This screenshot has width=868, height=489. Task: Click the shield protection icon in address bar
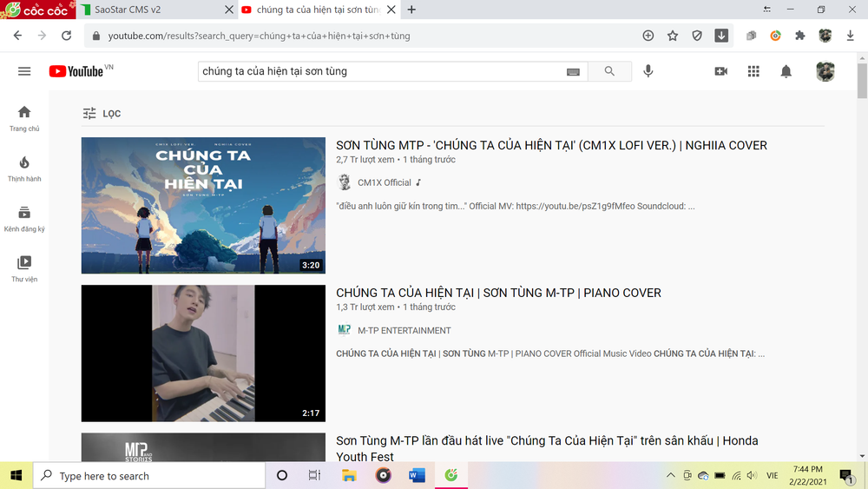(x=697, y=36)
